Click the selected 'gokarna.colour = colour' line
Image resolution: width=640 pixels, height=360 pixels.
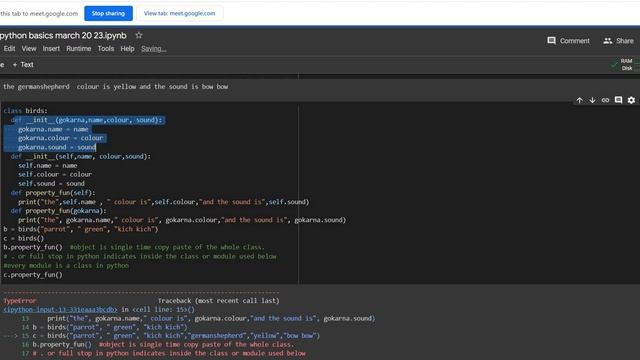[60, 138]
